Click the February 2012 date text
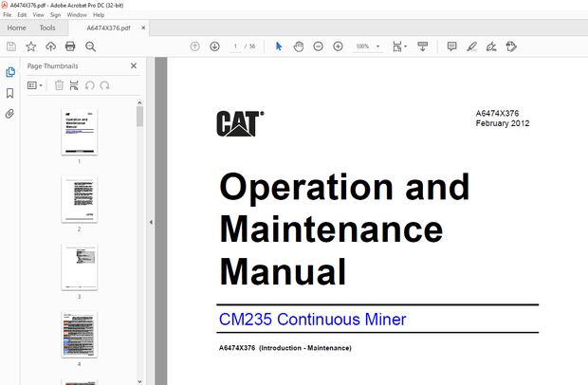Screen dimensions: 588x385 click(x=503, y=123)
